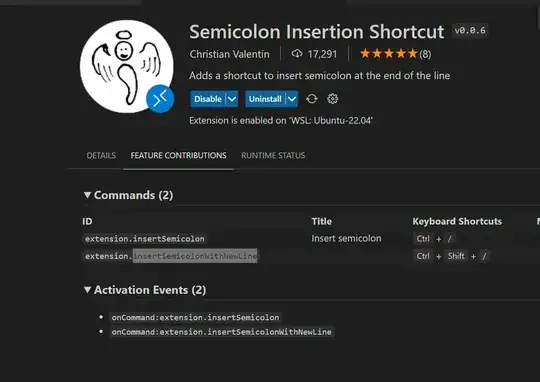The image size is (540, 382).
Task: Click the Disable button
Action: 208,99
